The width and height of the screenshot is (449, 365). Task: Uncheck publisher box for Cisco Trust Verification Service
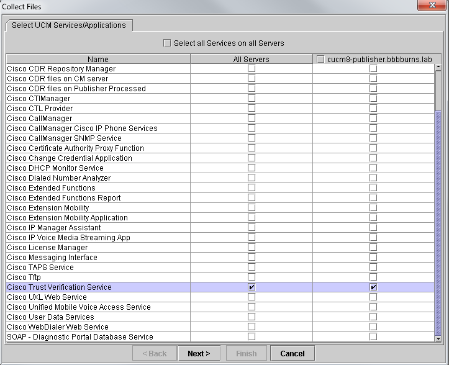pyautogui.click(x=373, y=287)
